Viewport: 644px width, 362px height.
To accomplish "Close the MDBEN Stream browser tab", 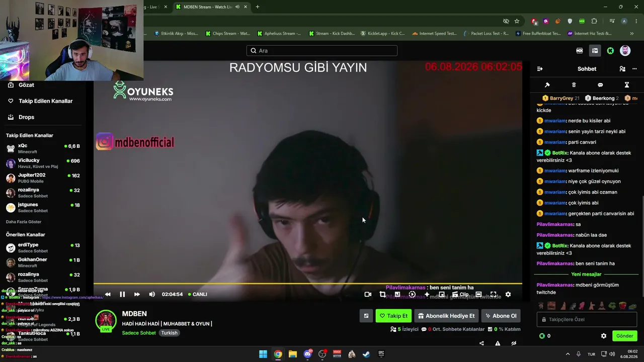I will pyautogui.click(x=245, y=7).
